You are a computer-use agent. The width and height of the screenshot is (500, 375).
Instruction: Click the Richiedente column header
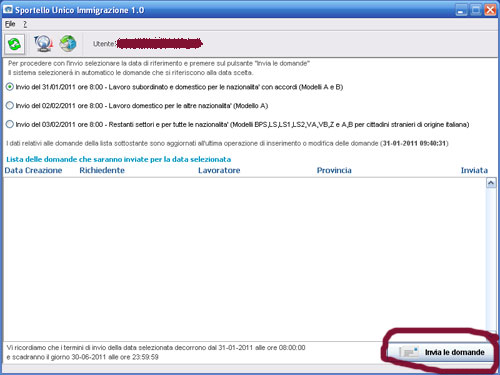102,170
